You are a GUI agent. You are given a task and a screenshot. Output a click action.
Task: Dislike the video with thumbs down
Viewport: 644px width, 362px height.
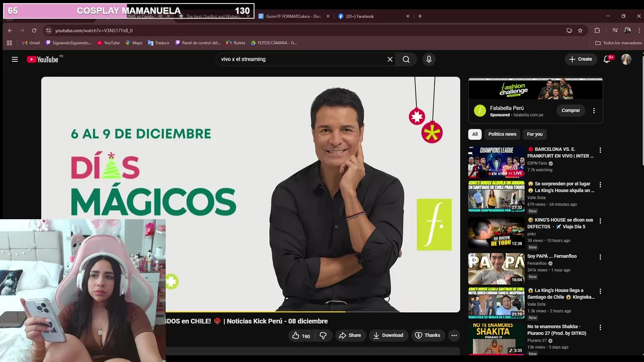tap(324, 335)
